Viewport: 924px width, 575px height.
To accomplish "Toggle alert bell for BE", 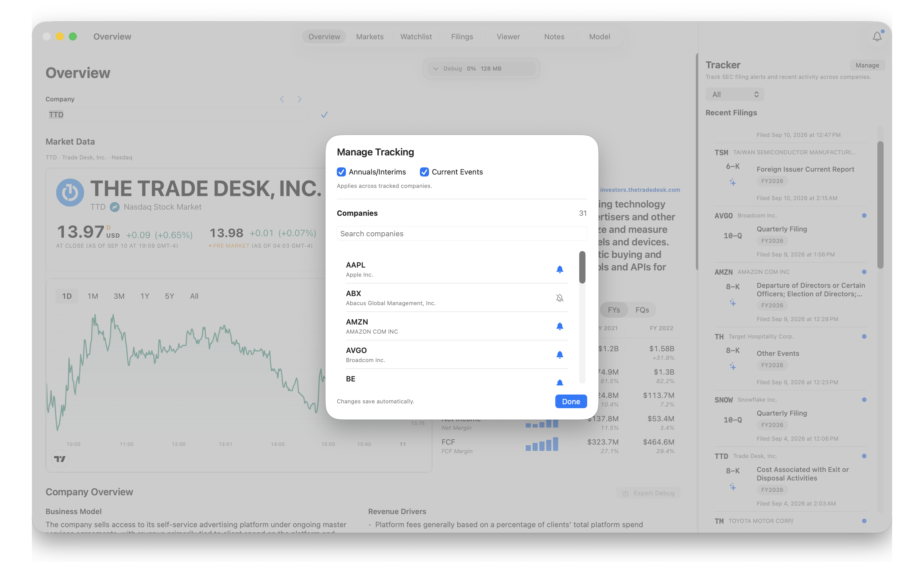I will (560, 382).
